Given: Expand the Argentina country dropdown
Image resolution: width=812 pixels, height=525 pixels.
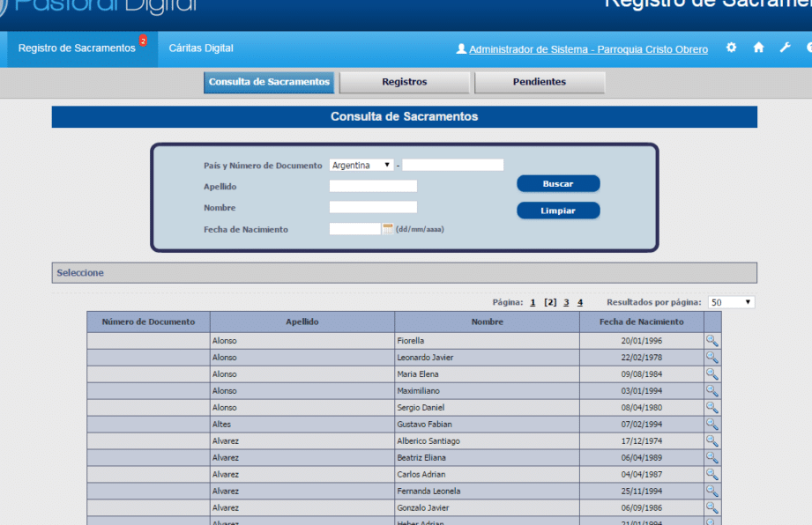Looking at the screenshot, I should click(361, 165).
